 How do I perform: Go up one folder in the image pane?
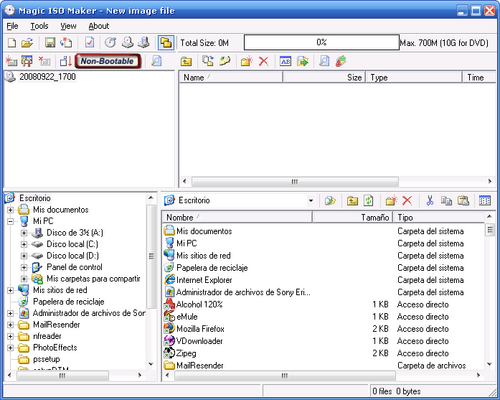[x=186, y=61]
